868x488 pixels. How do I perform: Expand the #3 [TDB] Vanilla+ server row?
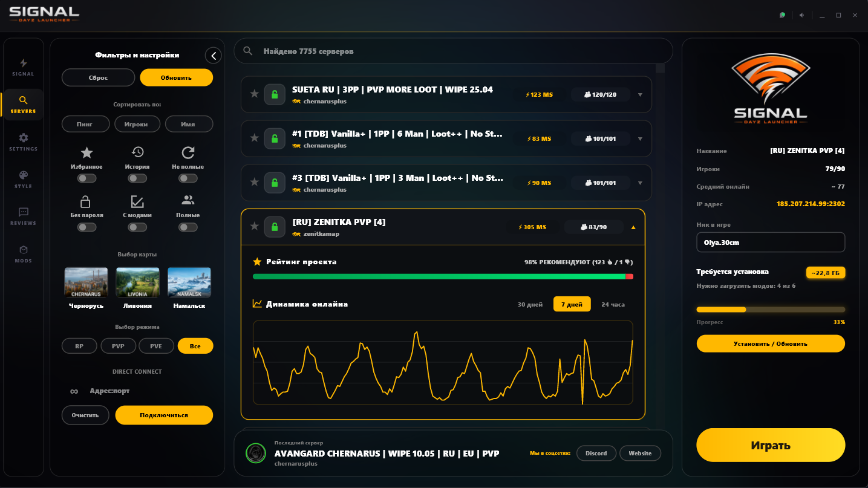640,183
